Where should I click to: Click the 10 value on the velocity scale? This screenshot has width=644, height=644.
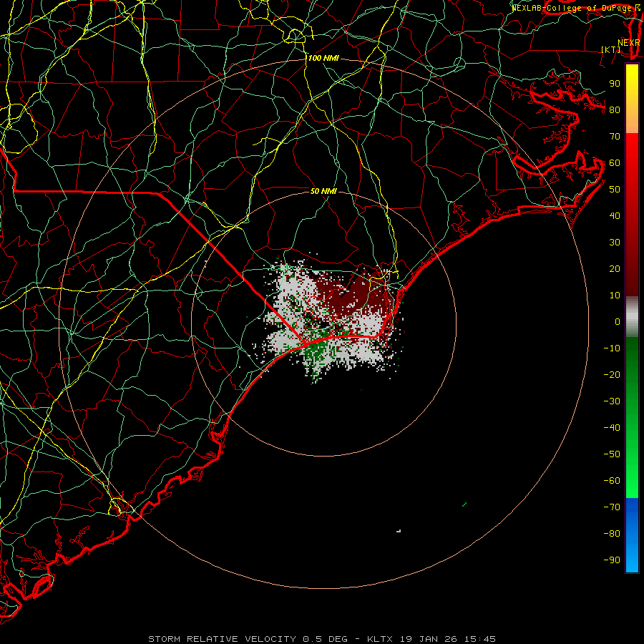coord(615,296)
